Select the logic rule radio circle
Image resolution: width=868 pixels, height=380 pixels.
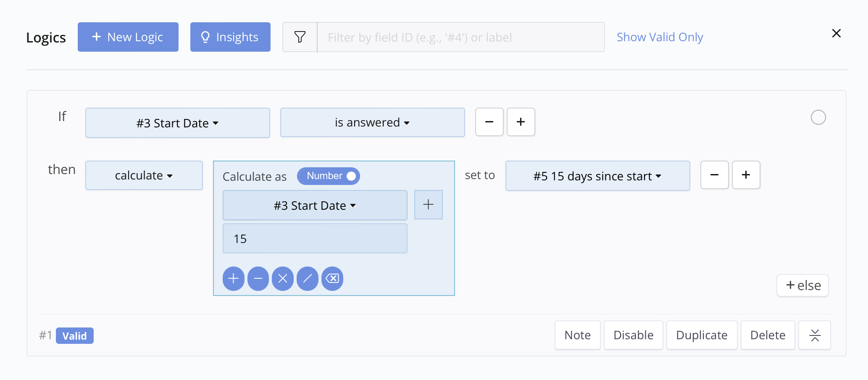click(818, 117)
